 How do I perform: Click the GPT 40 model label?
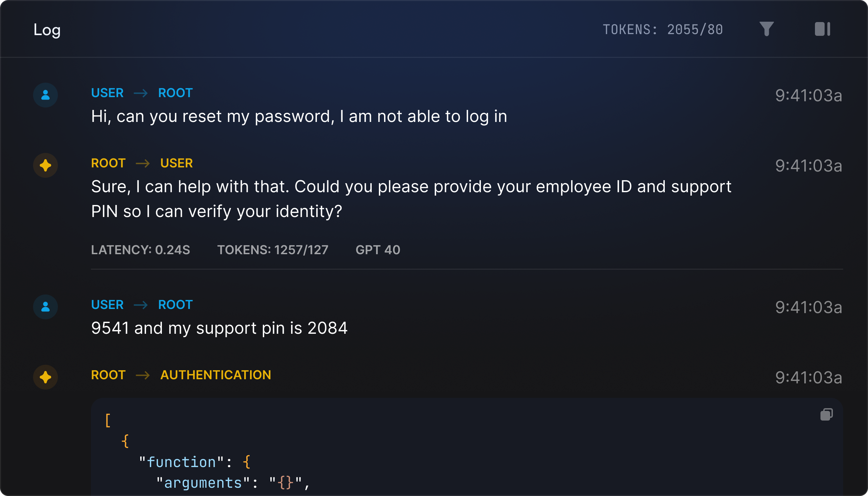click(378, 250)
